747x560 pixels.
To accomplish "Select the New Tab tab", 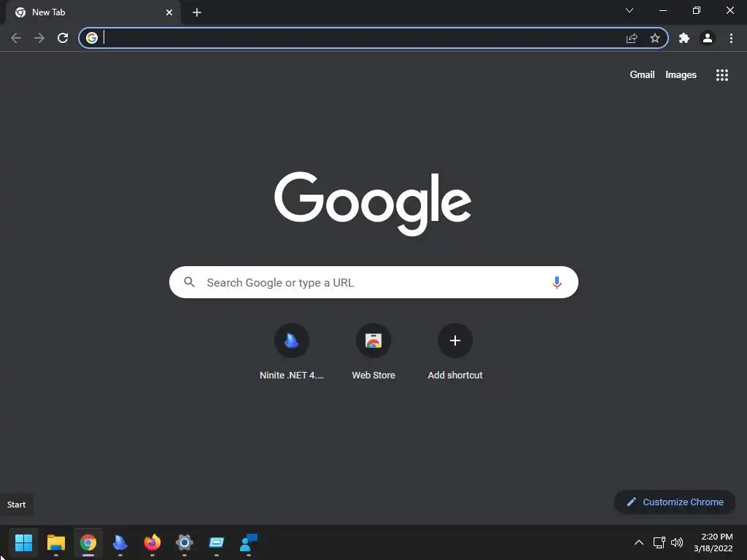I will (x=93, y=12).
